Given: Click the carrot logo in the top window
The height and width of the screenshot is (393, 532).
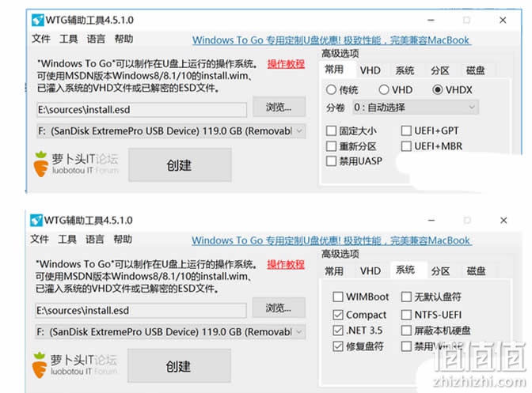Looking at the screenshot, I should 41,164.
